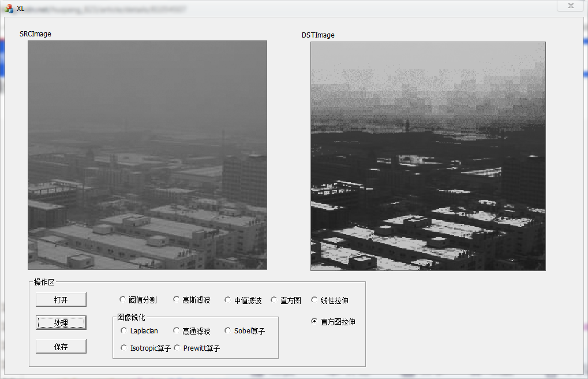Viewport: 588px width, 379px height.
Task: Select the 直方图拉伸 radio button
Action: (334, 322)
